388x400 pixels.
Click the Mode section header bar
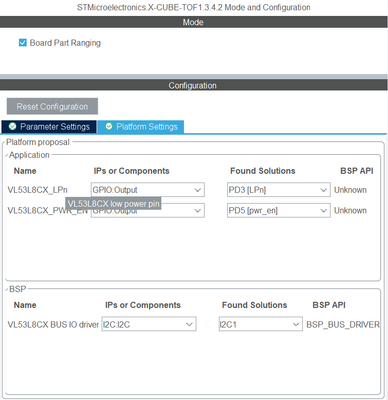coord(194,22)
